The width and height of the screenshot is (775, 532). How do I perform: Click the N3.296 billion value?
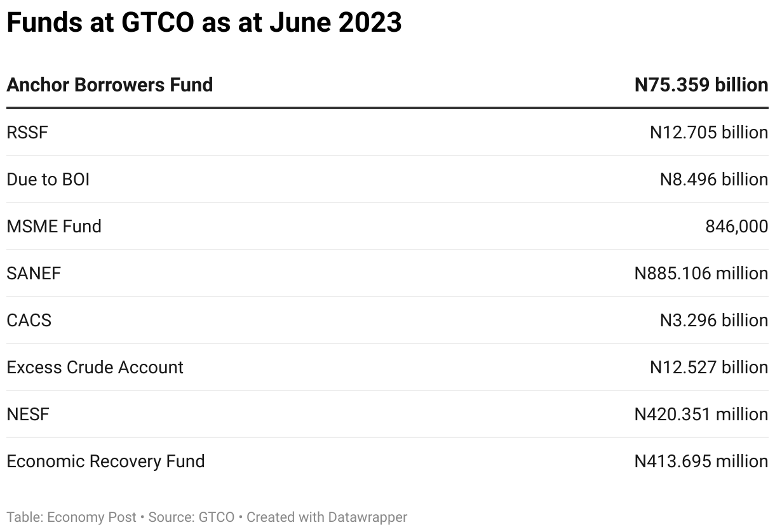[714, 320]
